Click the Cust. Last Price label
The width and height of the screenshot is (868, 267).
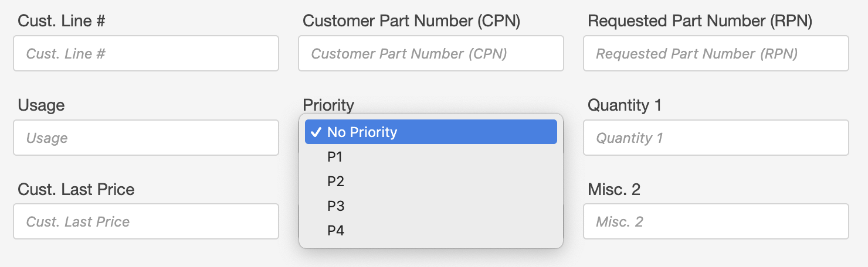click(x=76, y=190)
